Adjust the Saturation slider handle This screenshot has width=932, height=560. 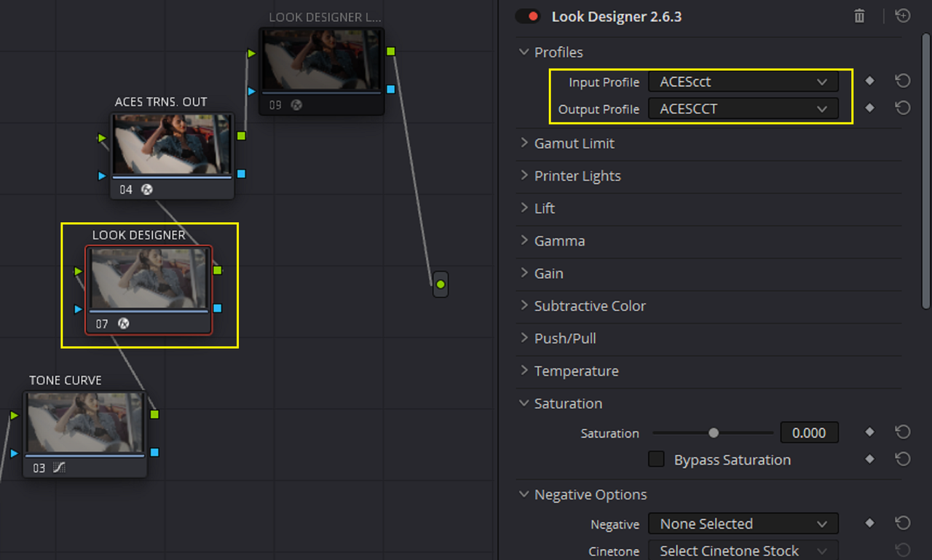click(x=714, y=433)
